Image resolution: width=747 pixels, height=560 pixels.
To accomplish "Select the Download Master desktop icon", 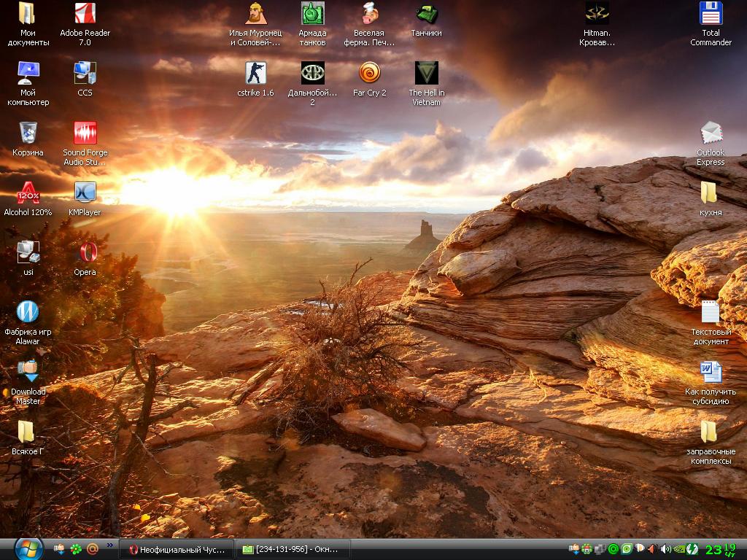I will [28, 372].
